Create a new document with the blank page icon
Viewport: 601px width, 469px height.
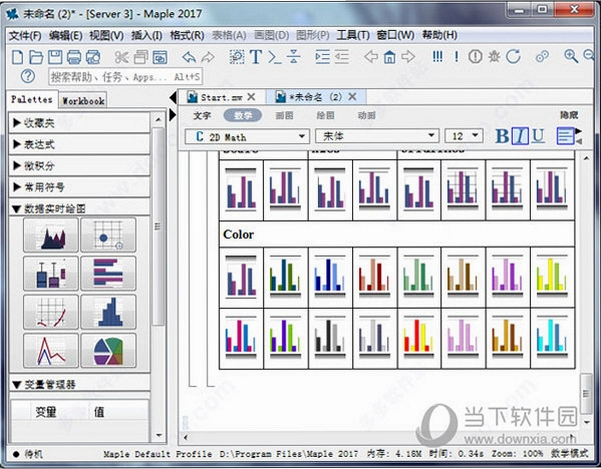click(17, 57)
